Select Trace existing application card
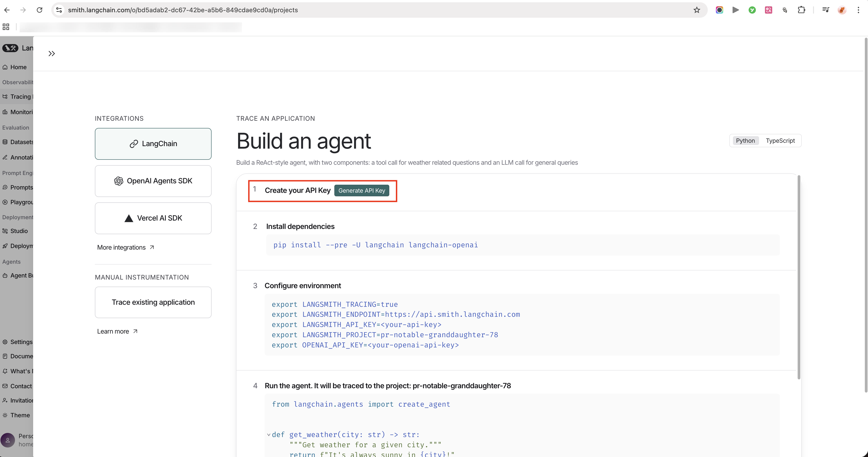The height and width of the screenshot is (457, 868). tap(153, 302)
